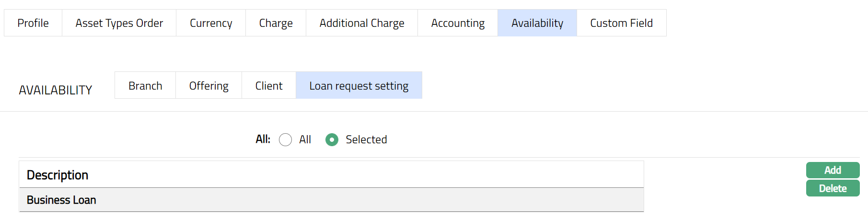The image size is (868, 219).
Task: Click the Description column header
Action: point(58,175)
